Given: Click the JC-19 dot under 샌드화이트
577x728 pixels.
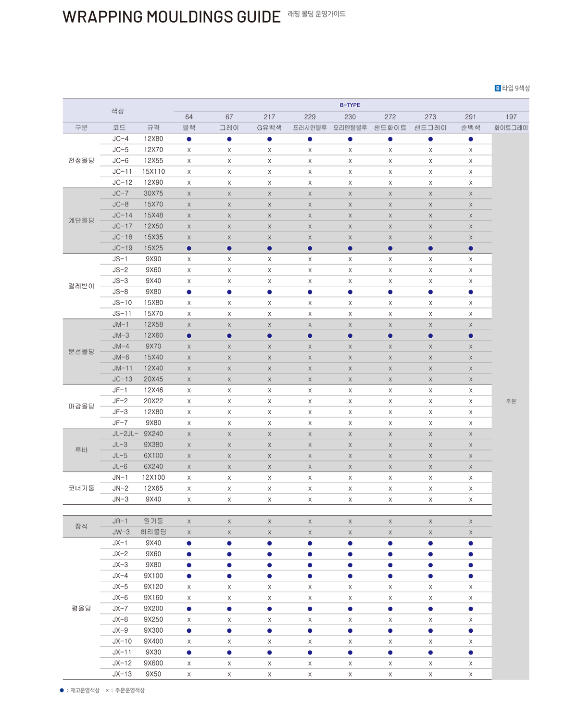Looking at the screenshot, I should pyautogui.click(x=390, y=248).
